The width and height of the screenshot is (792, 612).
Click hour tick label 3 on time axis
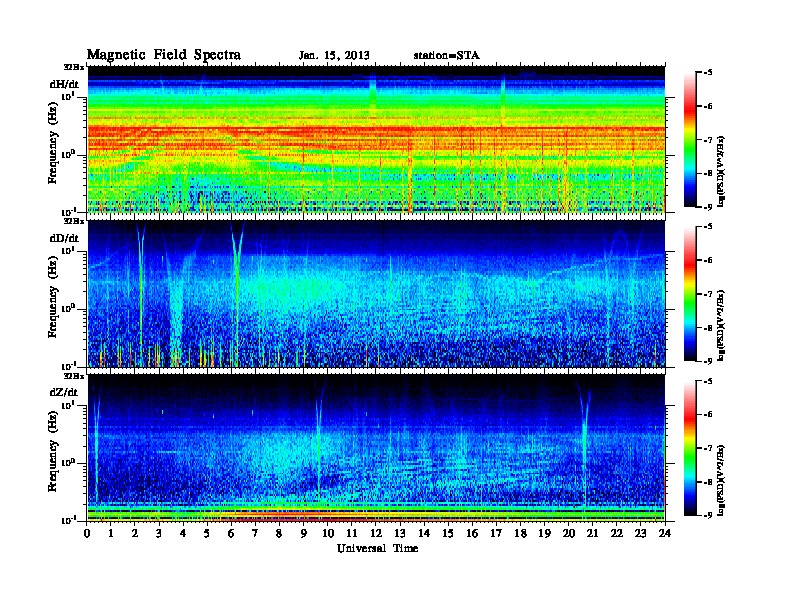tap(159, 533)
